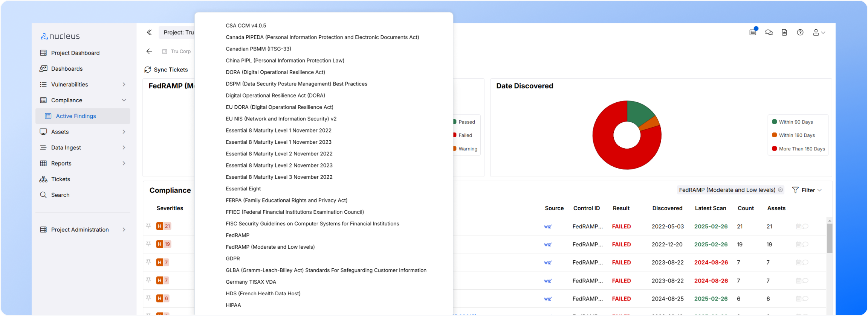
Task: Select GDPR framework option
Action: tap(233, 259)
